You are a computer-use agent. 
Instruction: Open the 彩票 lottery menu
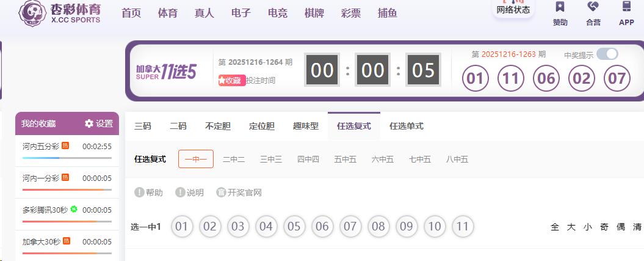pyautogui.click(x=351, y=13)
